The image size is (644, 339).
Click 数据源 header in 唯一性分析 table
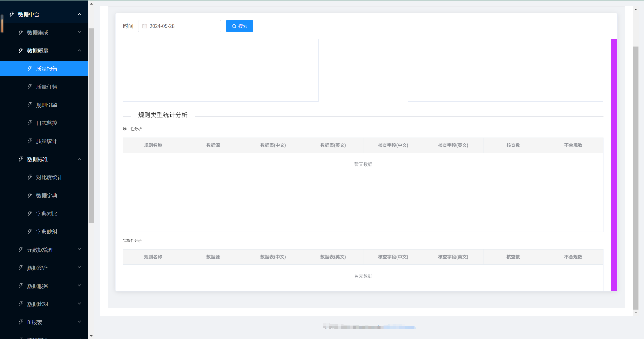click(x=213, y=145)
